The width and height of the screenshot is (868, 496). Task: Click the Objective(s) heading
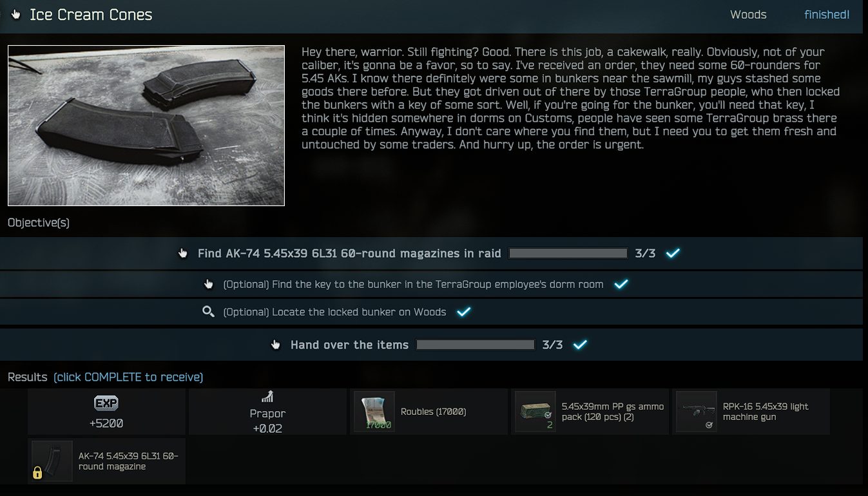point(39,223)
